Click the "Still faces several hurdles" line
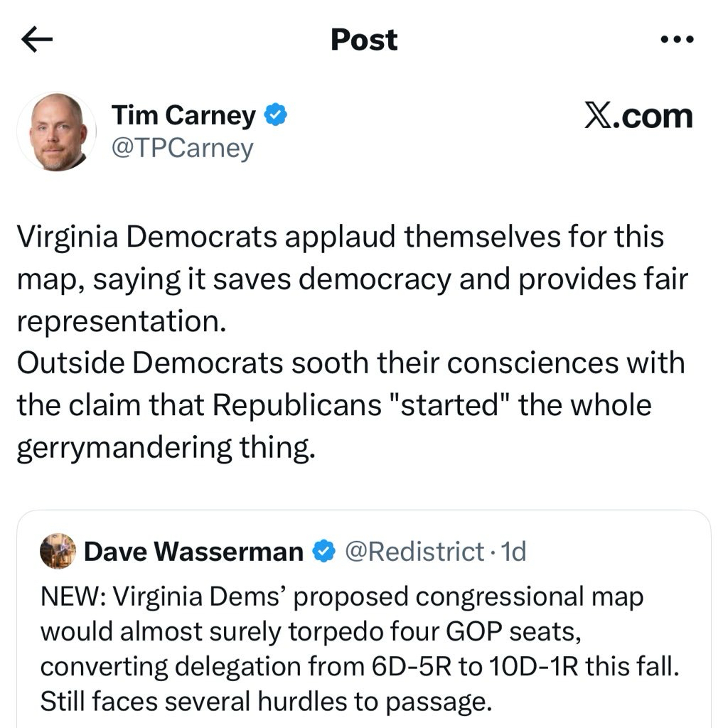The width and height of the screenshot is (728, 728). [x=266, y=702]
